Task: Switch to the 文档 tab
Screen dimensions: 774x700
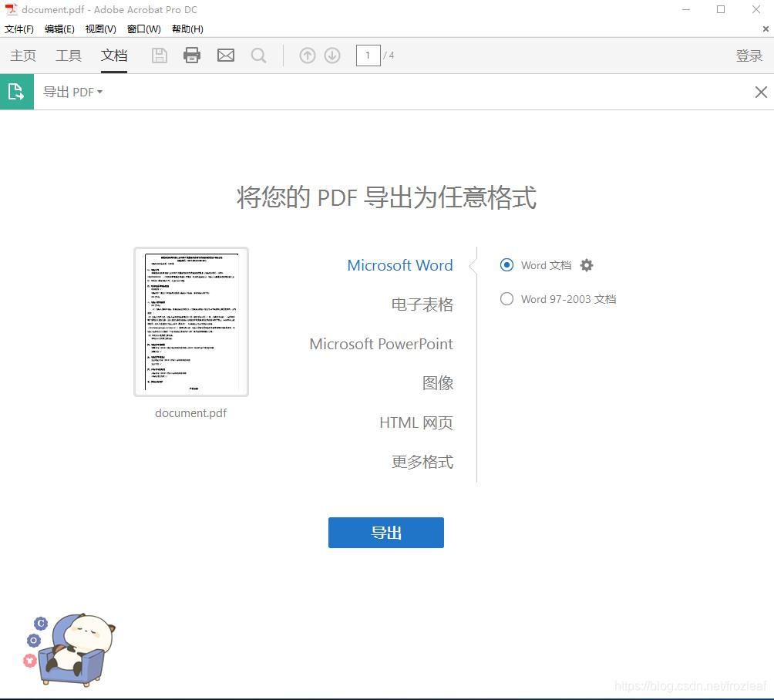Action: (114, 56)
